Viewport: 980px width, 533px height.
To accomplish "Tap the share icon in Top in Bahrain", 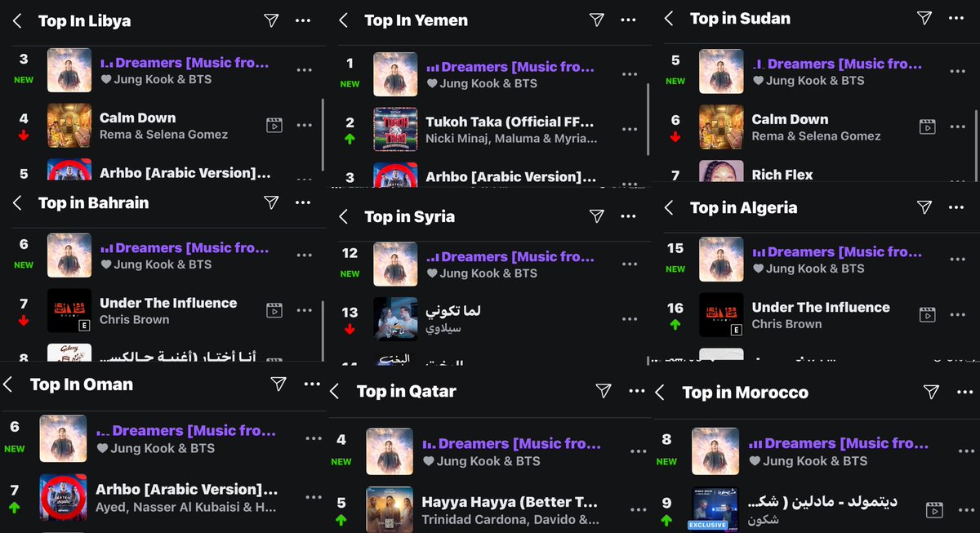I will coord(271,202).
